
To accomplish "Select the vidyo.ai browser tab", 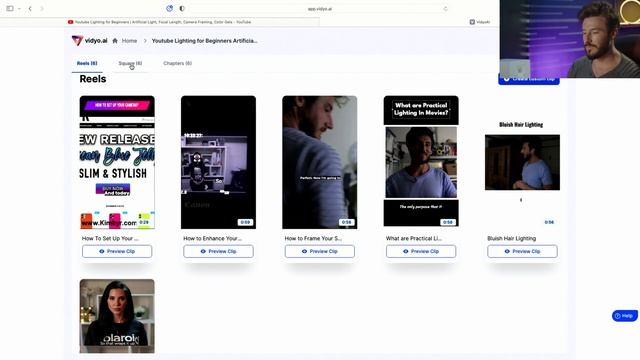I will pyautogui.click(x=480, y=22).
